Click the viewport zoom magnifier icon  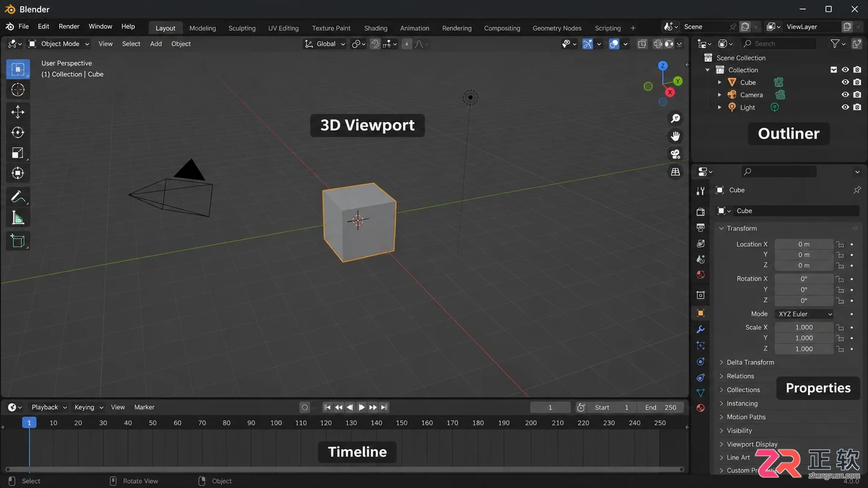pos(676,118)
